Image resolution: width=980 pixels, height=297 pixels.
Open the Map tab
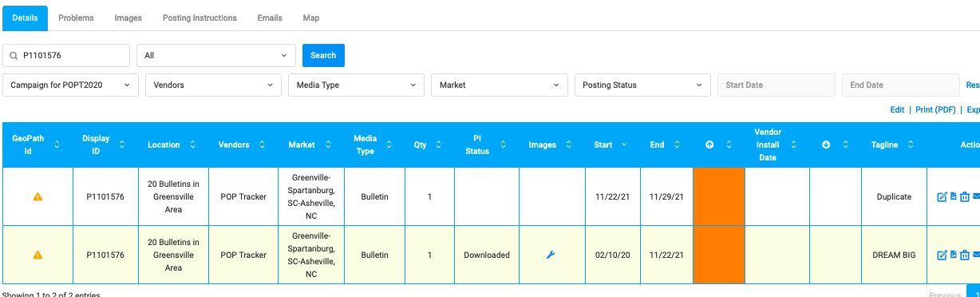[x=311, y=18]
